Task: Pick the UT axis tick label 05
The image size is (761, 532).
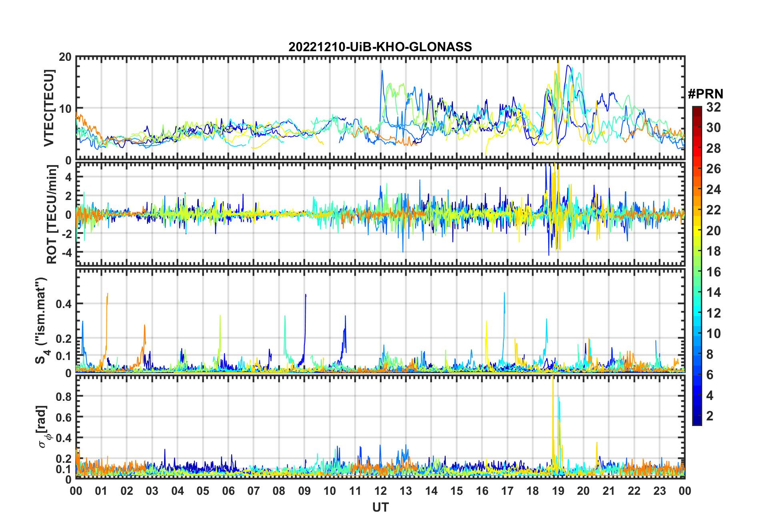Action: 203,491
